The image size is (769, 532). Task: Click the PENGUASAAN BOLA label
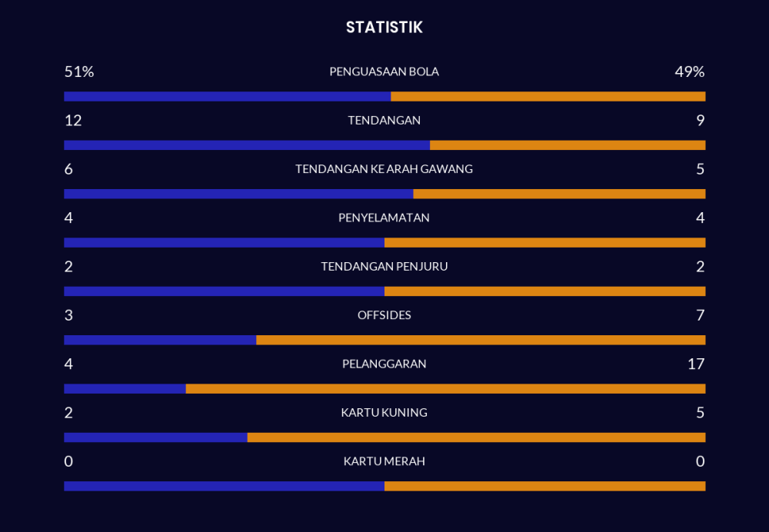tap(384, 71)
